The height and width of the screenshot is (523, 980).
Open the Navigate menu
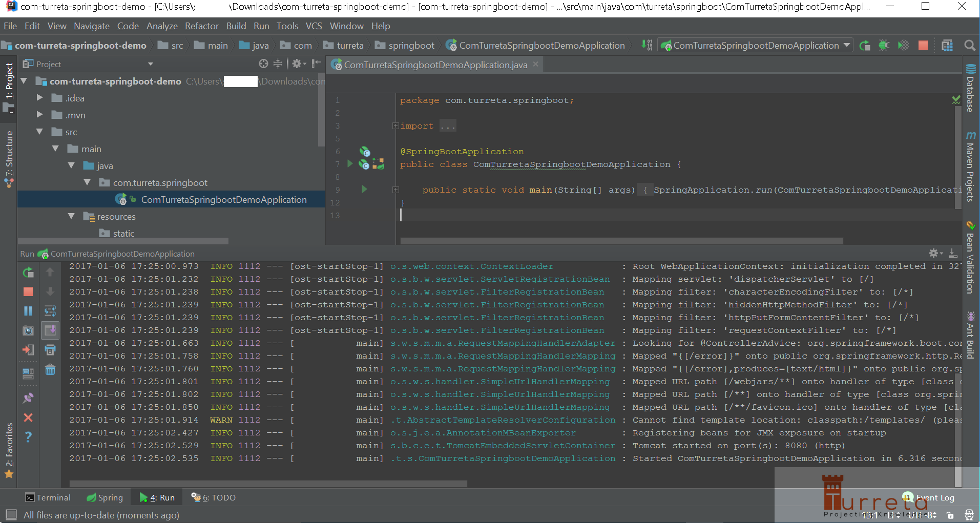(91, 26)
